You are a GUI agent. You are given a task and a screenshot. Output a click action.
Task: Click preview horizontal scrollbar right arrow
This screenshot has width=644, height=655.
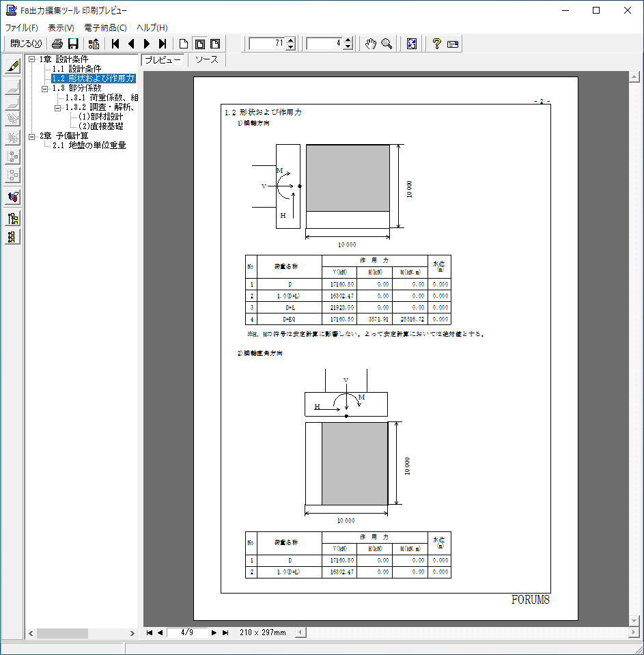pos(634,632)
